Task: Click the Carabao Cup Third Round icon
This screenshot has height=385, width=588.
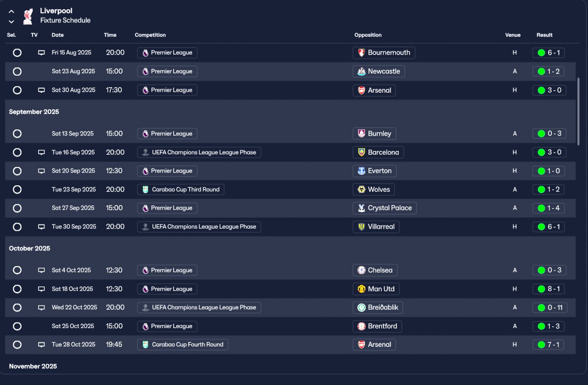Action: click(146, 190)
